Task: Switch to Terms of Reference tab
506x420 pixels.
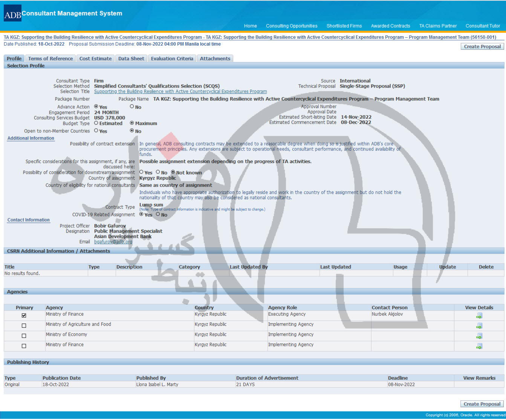Action: pyautogui.click(x=50, y=58)
